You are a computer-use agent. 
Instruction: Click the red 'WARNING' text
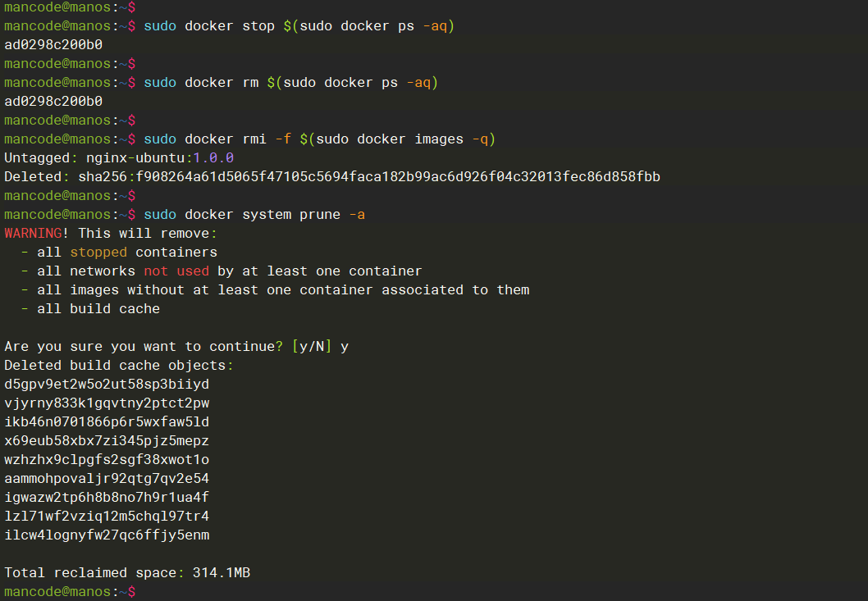tap(33, 234)
